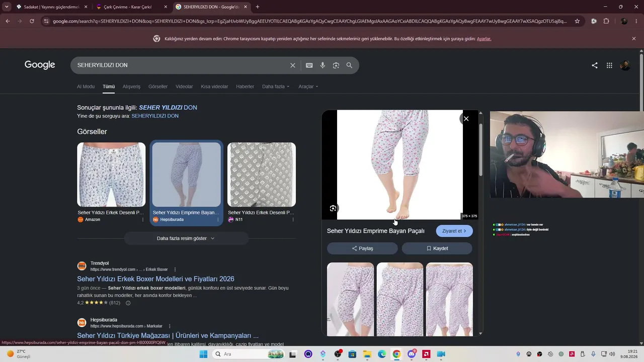Screen dimensions: 644x362
Task: Open 'Seher Yıldızı Erkek Boxer Modelleri' Trendyol result
Action: coord(155,279)
